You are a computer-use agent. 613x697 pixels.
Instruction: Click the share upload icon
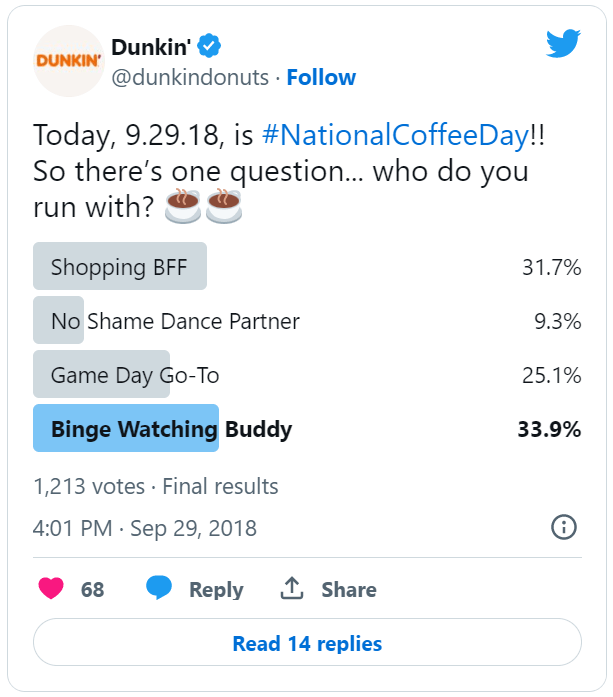pyautogui.click(x=292, y=588)
